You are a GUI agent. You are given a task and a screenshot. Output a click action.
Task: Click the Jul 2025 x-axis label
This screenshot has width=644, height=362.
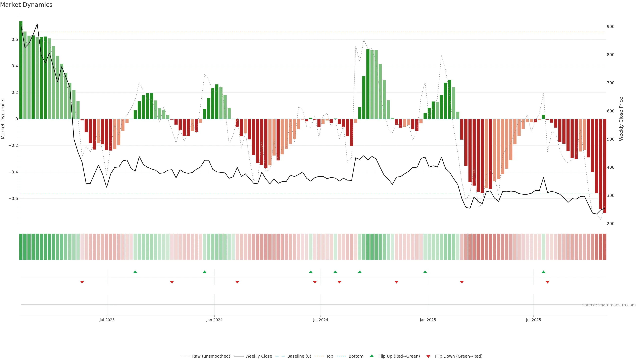[x=533, y=320]
